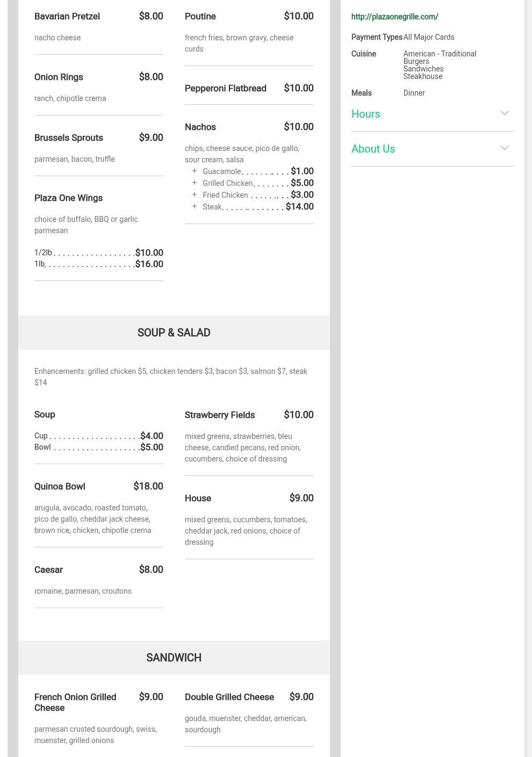Click the Quinoa Bowl item title
The width and height of the screenshot is (532, 757).
click(60, 487)
